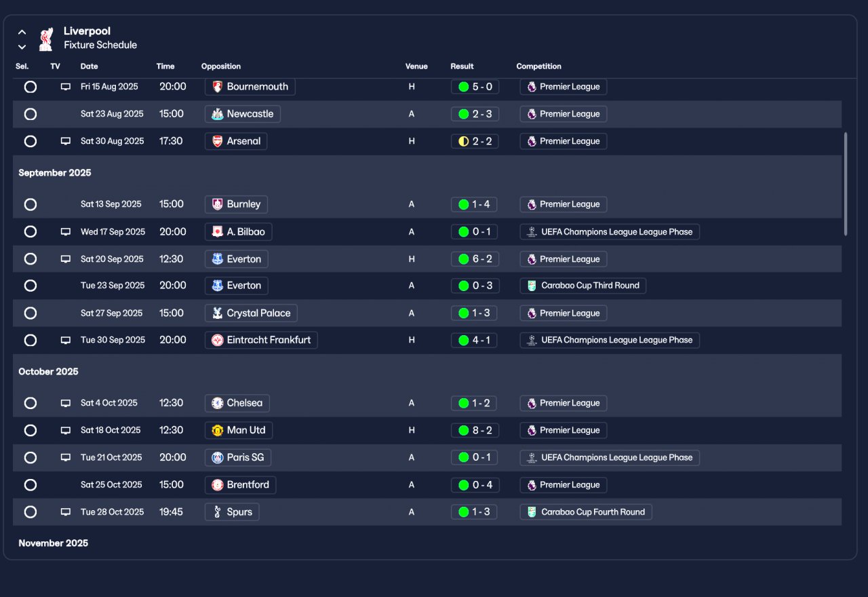Click the TV icon beside the Chelsea fixture
Image resolution: width=868 pixels, height=597 pixels.
pos(66,403)
